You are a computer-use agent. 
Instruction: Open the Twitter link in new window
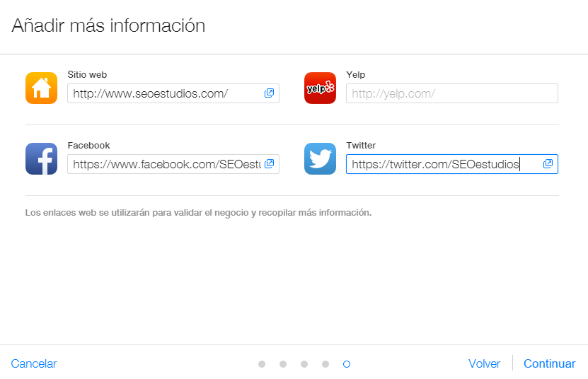pos(548,164)
